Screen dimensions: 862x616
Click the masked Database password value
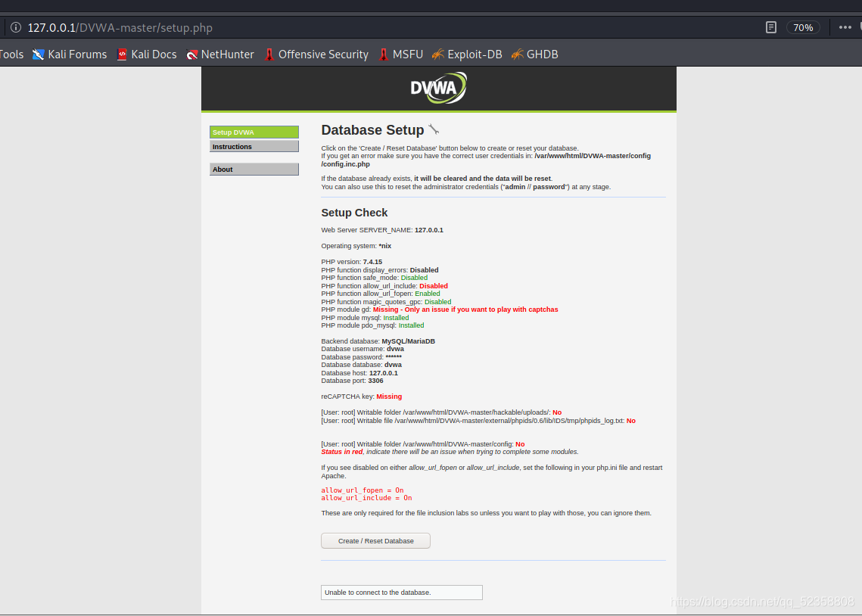pos(394,357)
